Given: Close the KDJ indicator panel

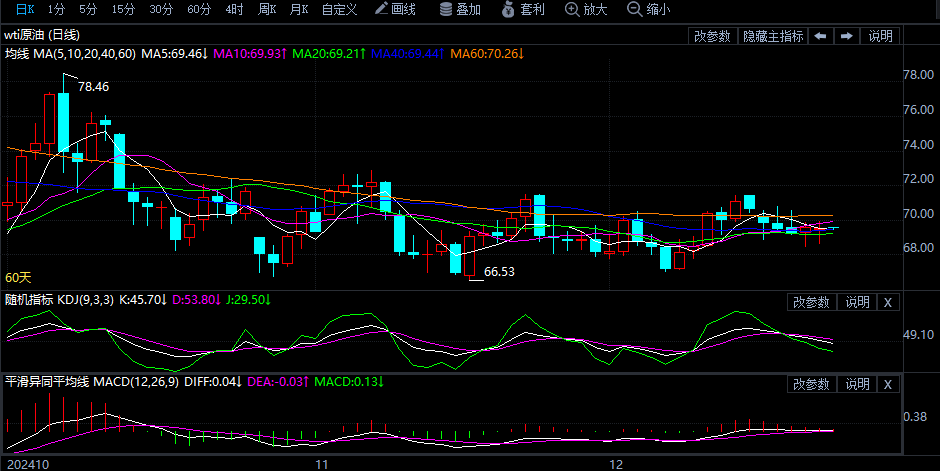Looking at the screenshot, I should click(888, 302).
